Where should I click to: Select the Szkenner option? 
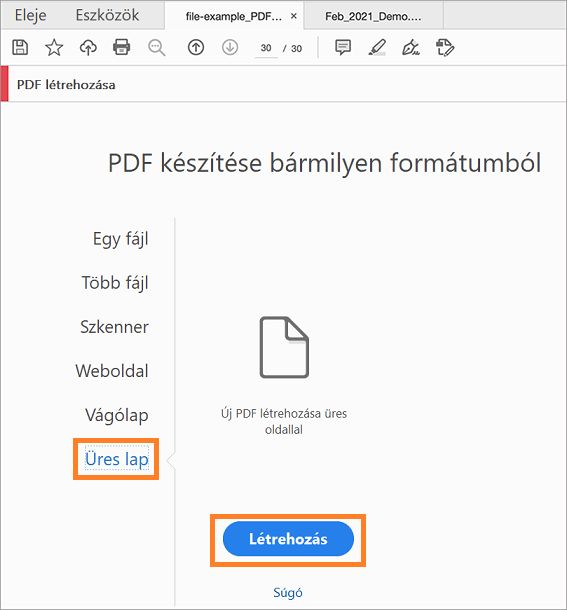tap(114, 327)
